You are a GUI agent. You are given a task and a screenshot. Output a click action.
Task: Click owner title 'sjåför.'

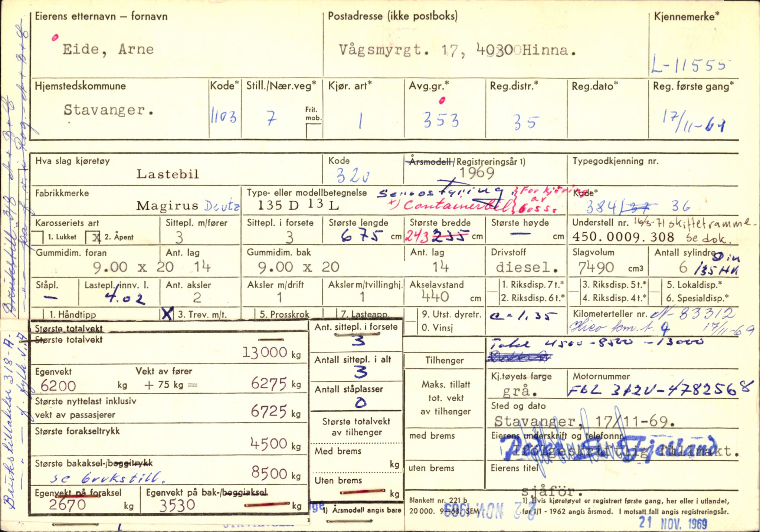click(x=552, y=492)
